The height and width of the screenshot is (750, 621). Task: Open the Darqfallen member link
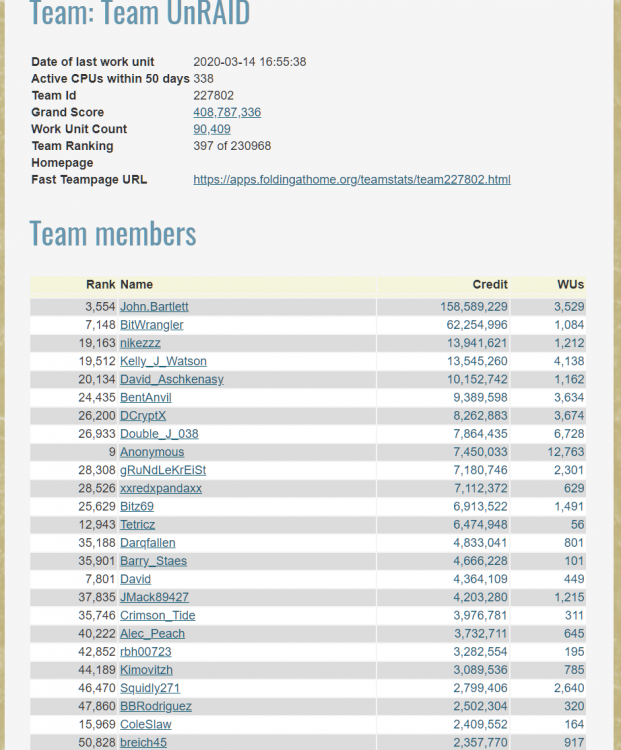point(148,543)
